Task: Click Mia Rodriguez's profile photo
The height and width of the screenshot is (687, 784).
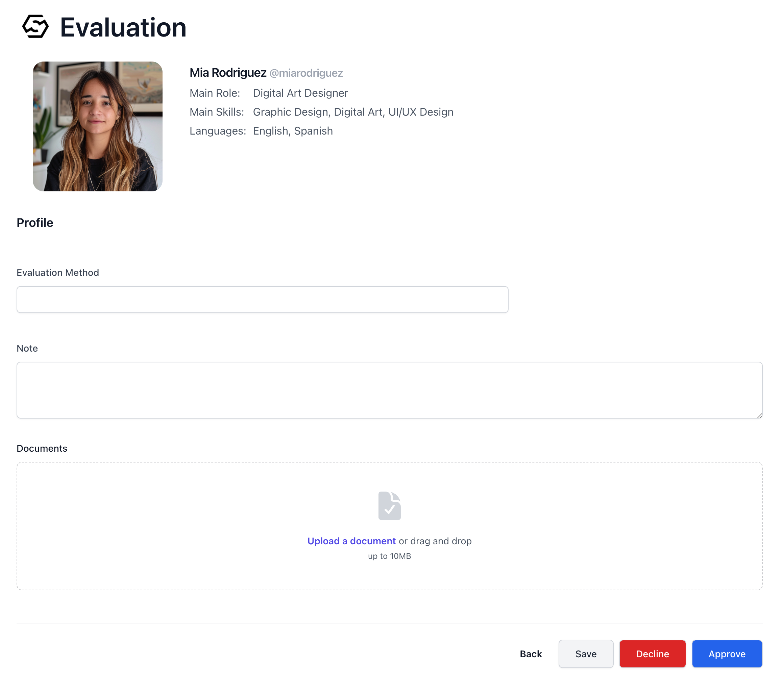Action: (x=97, y=126)
